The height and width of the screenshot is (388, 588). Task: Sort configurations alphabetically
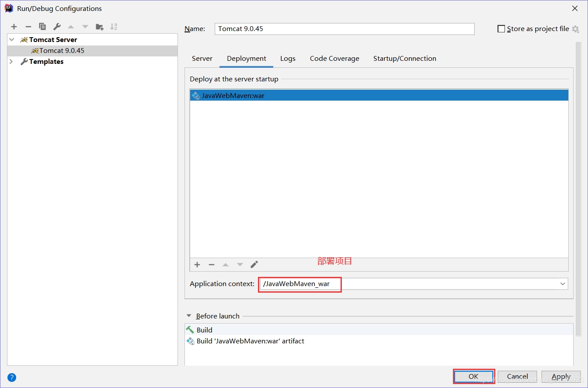114,27
